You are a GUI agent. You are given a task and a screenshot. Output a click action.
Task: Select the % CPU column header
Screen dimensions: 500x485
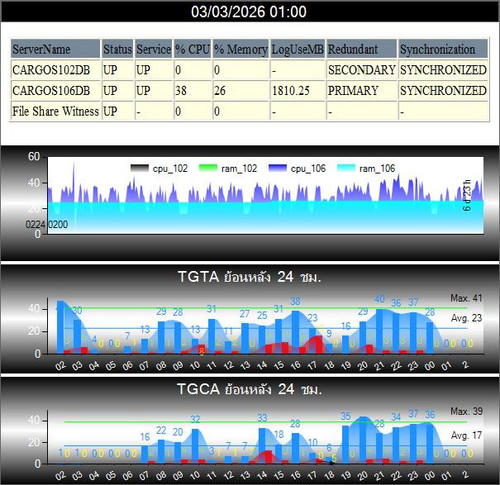coord(193,49)
